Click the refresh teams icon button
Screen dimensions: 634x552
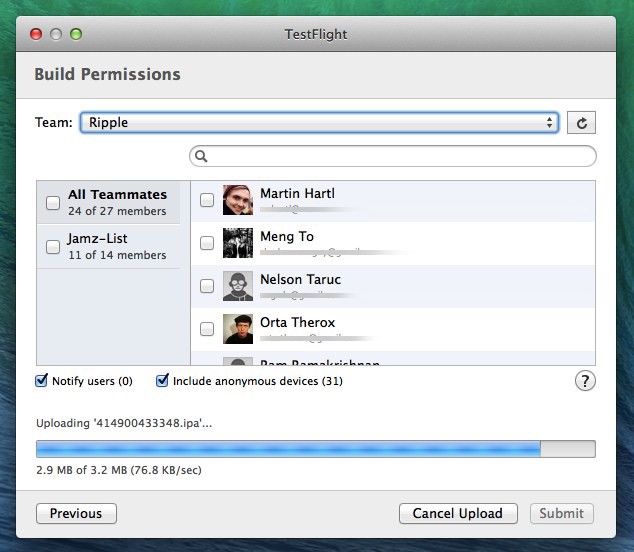[581, 123]
